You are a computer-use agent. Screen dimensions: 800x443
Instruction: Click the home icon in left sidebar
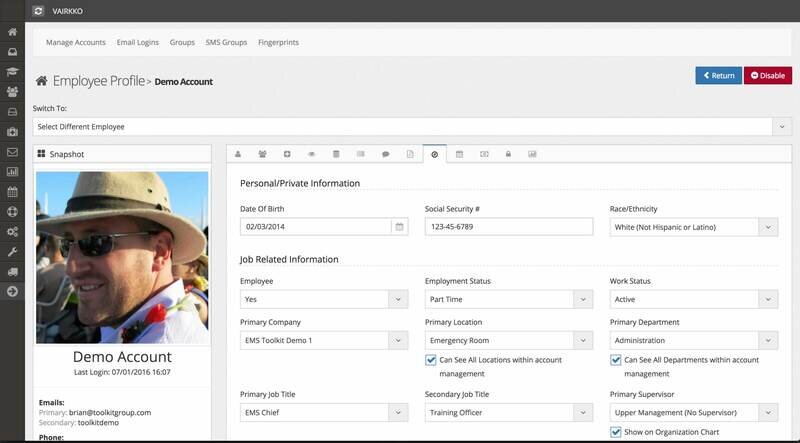point(12,32)
